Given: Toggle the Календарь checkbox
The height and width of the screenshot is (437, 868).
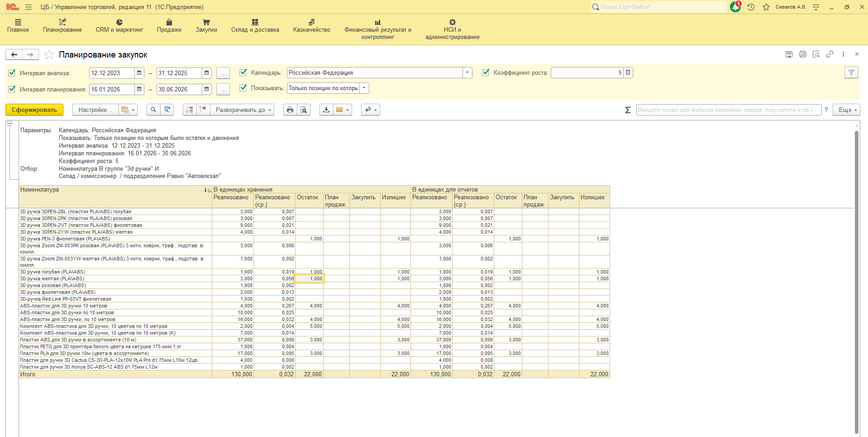Looking at the screenshot, I should (243, 72).
